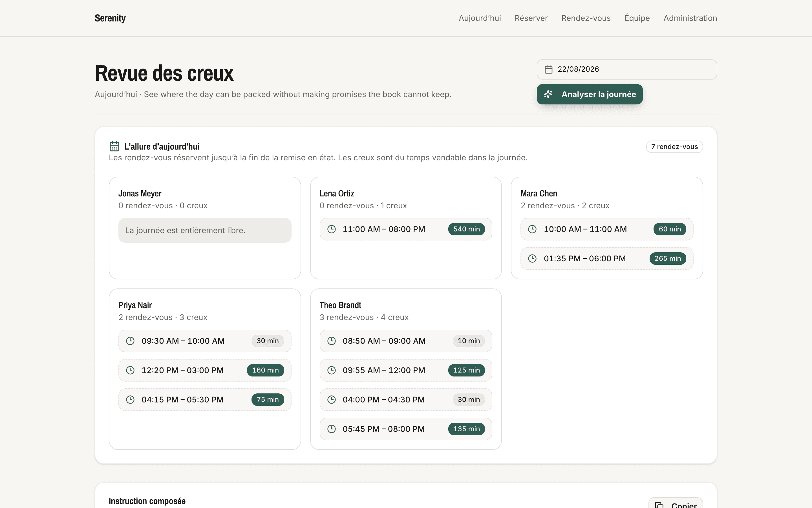Click clock icon on 04:15 PM – 05:30 PM row
Screen dimensions: 812x508
[x=130, y=399]
